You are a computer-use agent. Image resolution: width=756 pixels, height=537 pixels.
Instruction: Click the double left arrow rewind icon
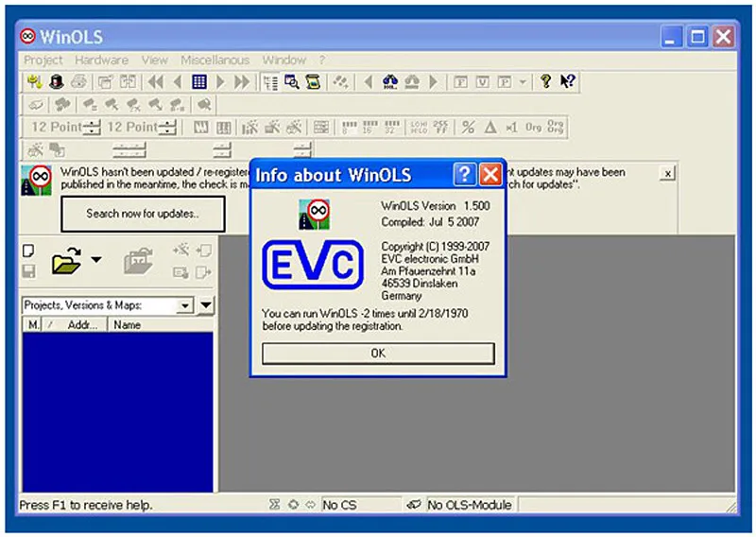156,82
